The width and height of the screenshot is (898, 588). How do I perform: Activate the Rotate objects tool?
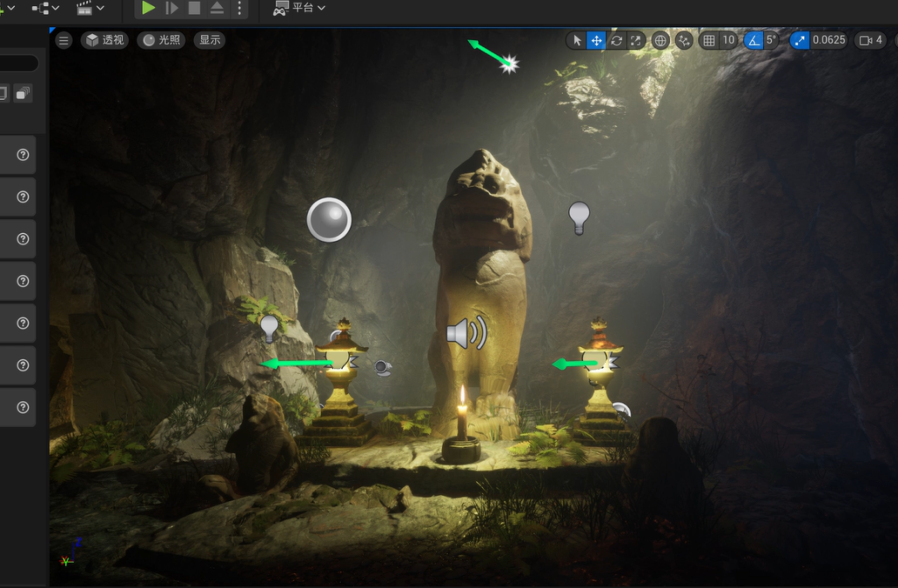616,40
